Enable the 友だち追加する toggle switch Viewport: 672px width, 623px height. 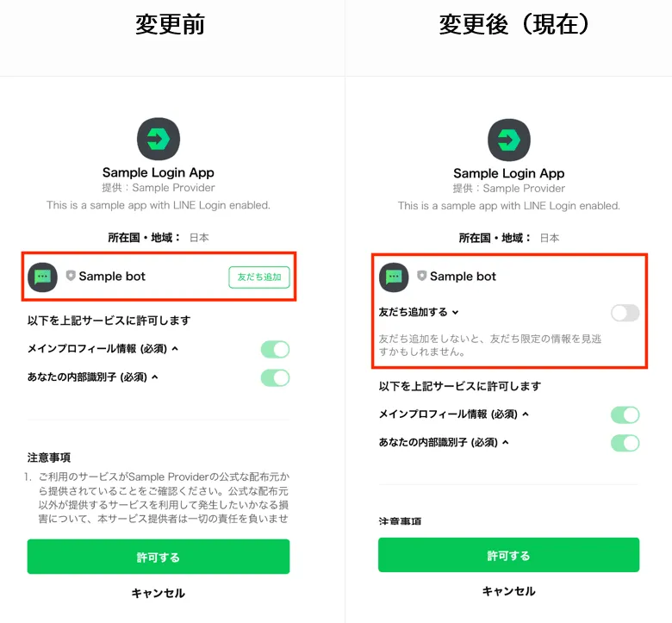pos(625,313)
